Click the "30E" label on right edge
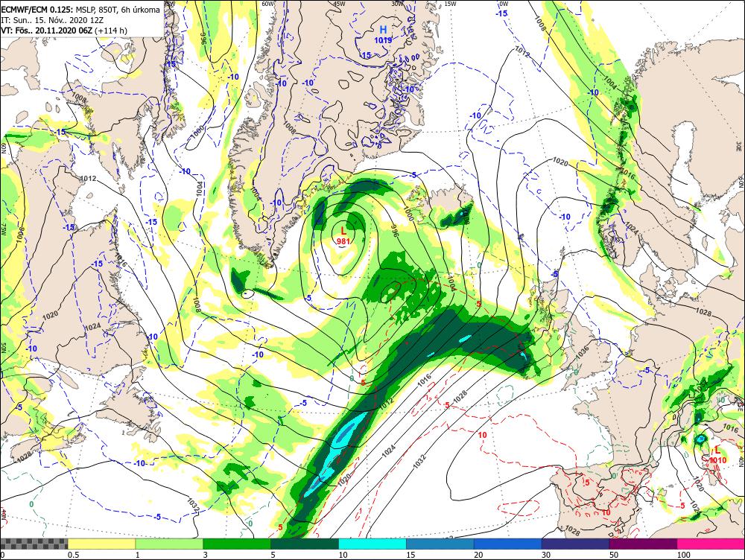This screenshot has width=745, height=560. [739, 145]
